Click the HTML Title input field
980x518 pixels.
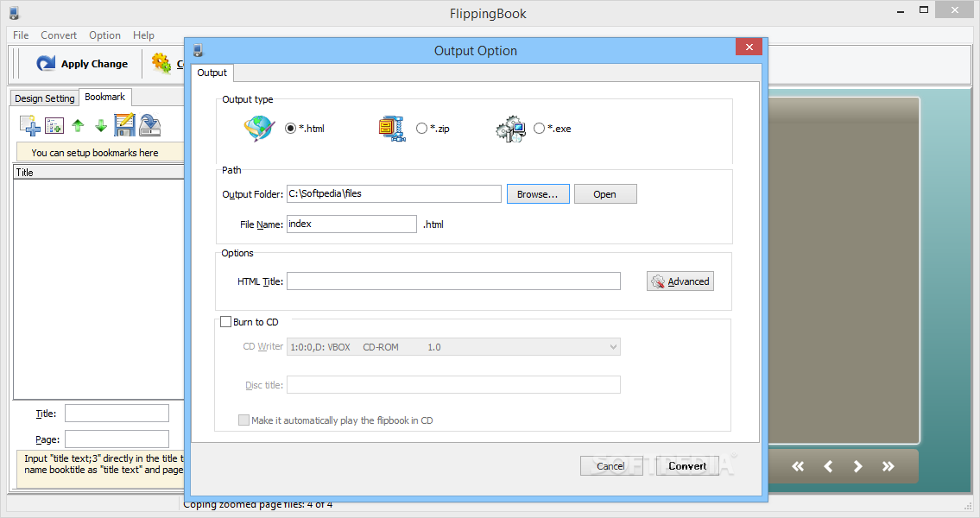(454, 281)
